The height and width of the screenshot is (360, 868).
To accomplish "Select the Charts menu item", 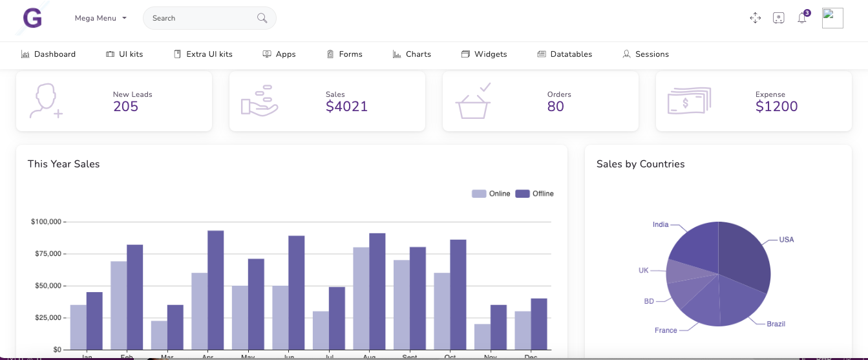I will [x=412, y=54].
